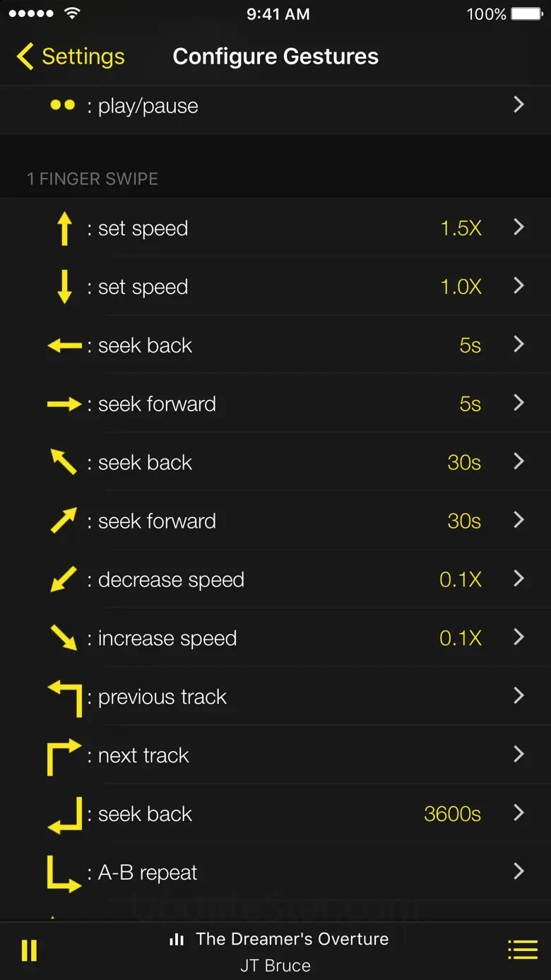The width and height of the screenshot is (551, 980).
Task: Change the 1.5X set speed value
Action: point(461,229)
